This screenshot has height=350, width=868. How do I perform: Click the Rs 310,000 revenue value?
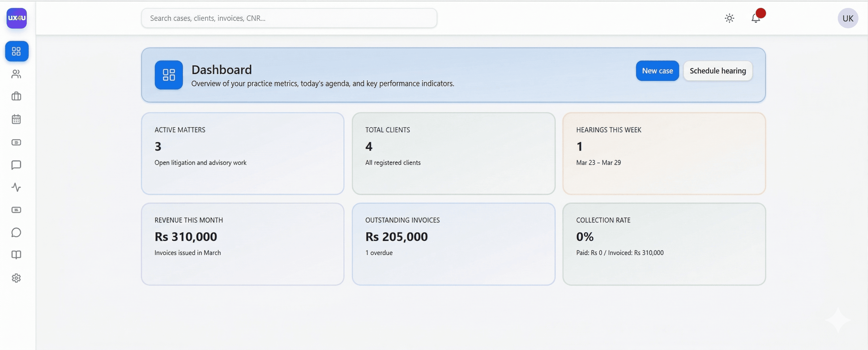(x=186, y=237)
